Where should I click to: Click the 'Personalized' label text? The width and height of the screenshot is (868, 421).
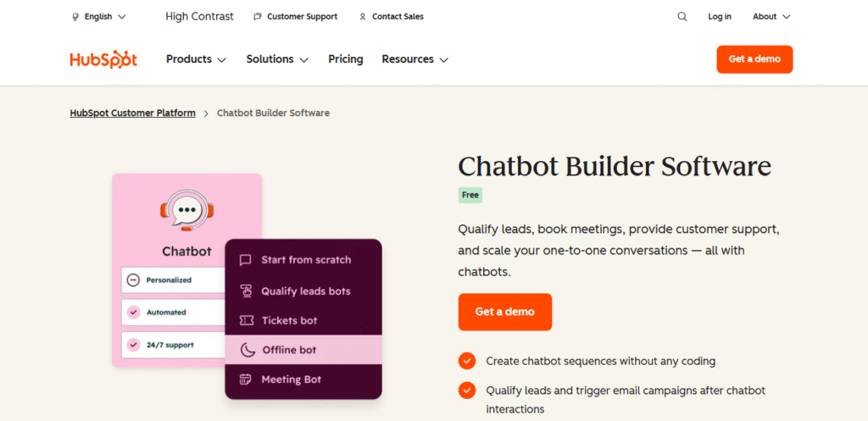[x=169, y=280]
